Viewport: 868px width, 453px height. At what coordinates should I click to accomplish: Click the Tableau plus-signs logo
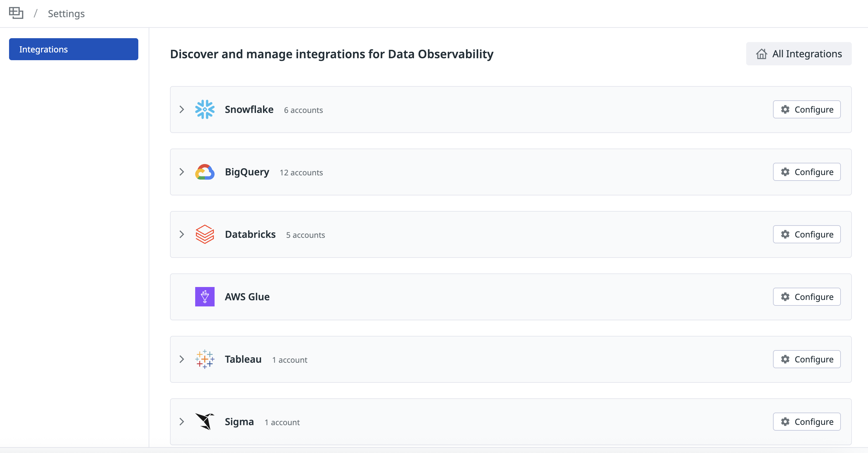[x=205, y=359]
